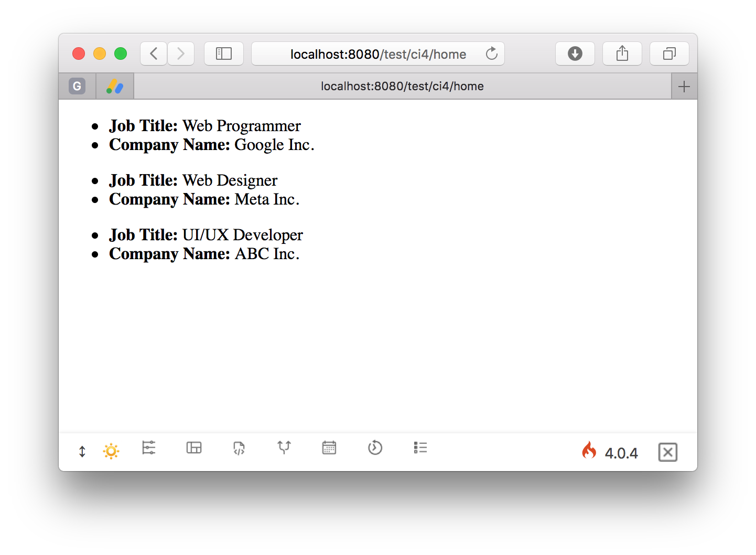Open the Share menu icon
This screenshot has width=756, height=555.
[x=622, y=54]
